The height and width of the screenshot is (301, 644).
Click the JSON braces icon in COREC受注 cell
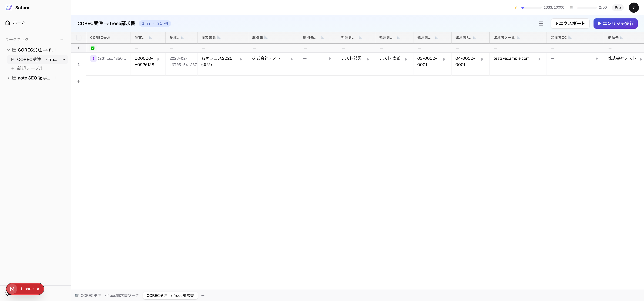pos(93,58)
